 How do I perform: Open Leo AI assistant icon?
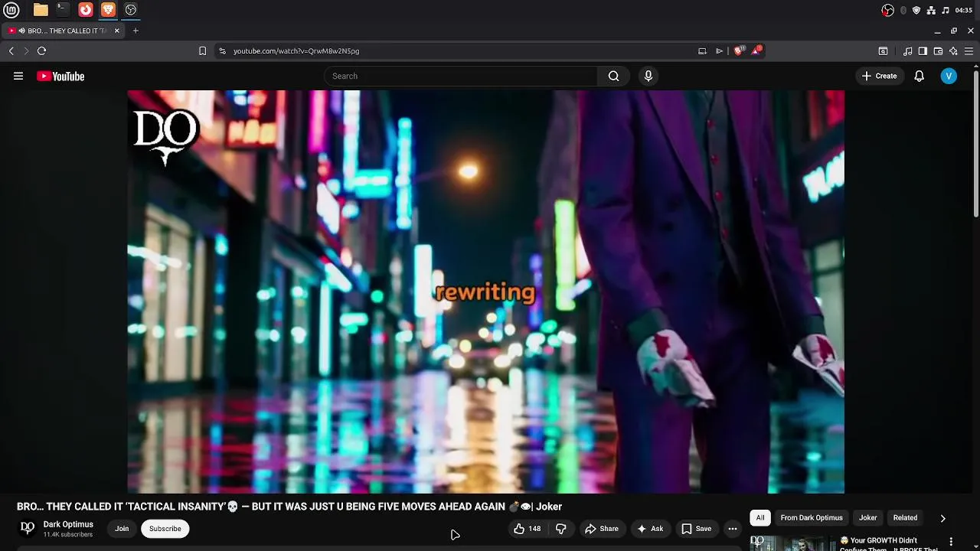tap(953, 51)
